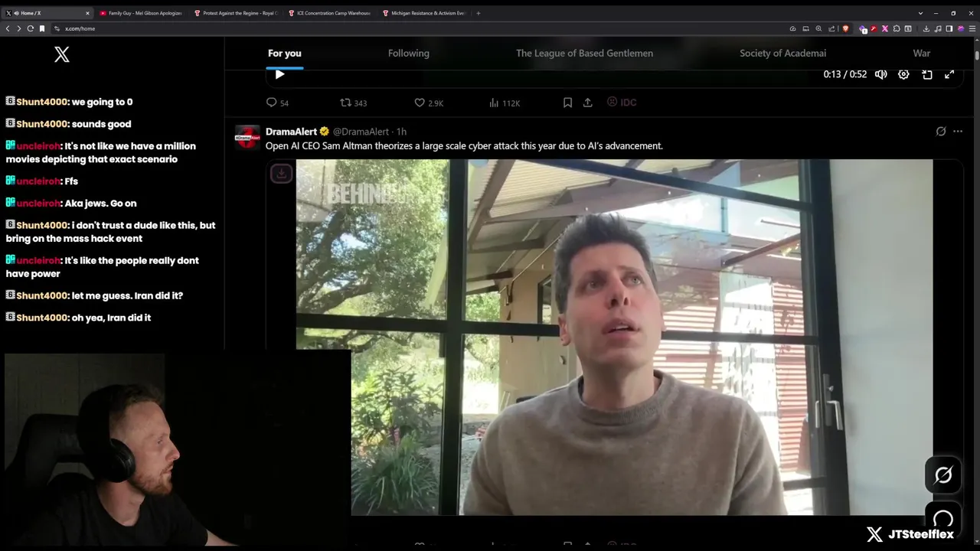Open the @DramaAlert handle link
Viewport: 980px width, 551px height.
pos(361,132)
